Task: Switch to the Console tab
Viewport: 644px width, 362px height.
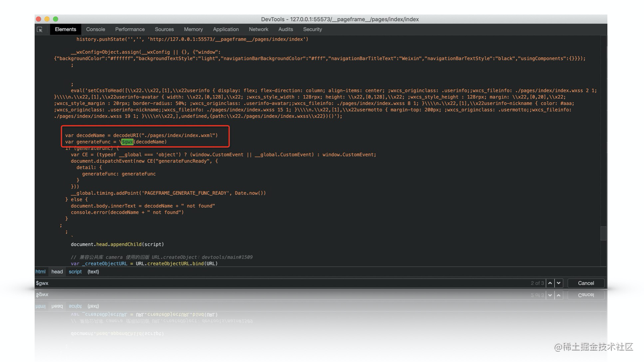Action: [x=95, y=30]
